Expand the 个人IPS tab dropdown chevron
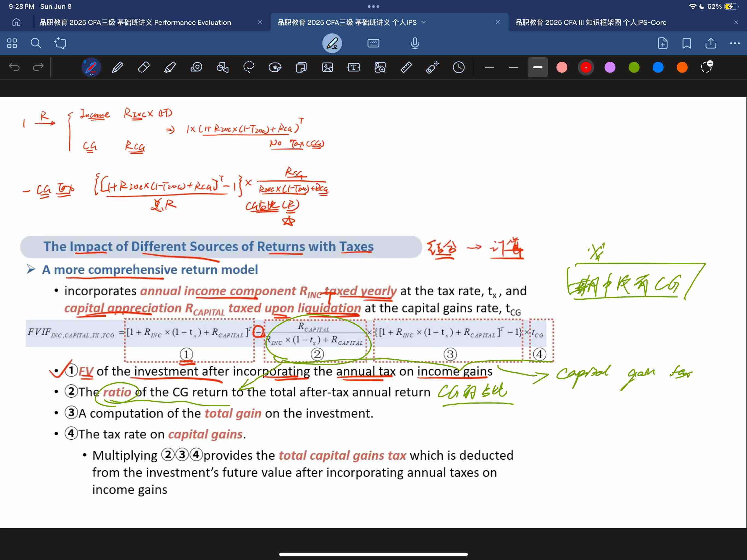This screenshot has width=747, height=560. (x=424, y=22)
